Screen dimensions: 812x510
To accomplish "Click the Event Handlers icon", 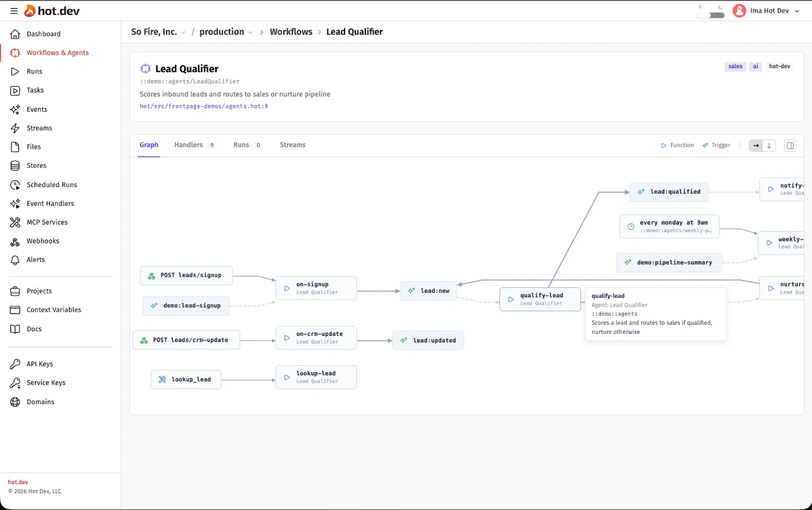I will click(15, 204).
